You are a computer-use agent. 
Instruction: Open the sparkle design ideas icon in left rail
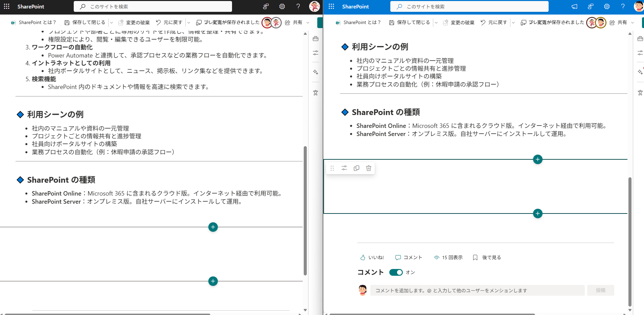click(316, 72)
